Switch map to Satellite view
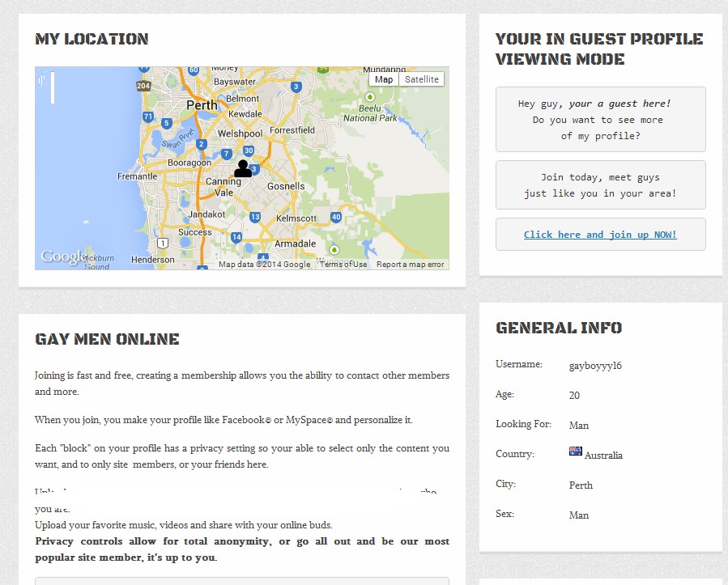 [422, 79]
